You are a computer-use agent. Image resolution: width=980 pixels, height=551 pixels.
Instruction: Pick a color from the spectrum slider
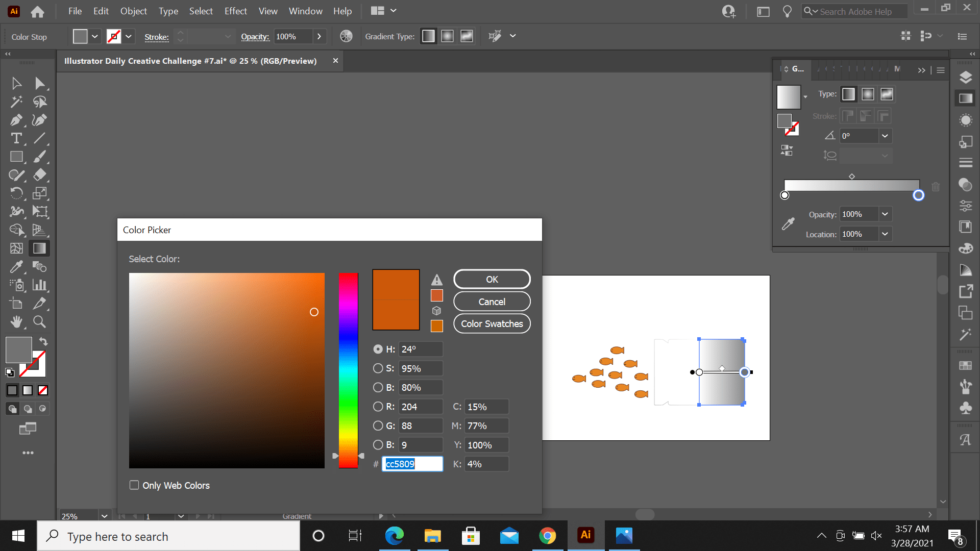[349, 370]
